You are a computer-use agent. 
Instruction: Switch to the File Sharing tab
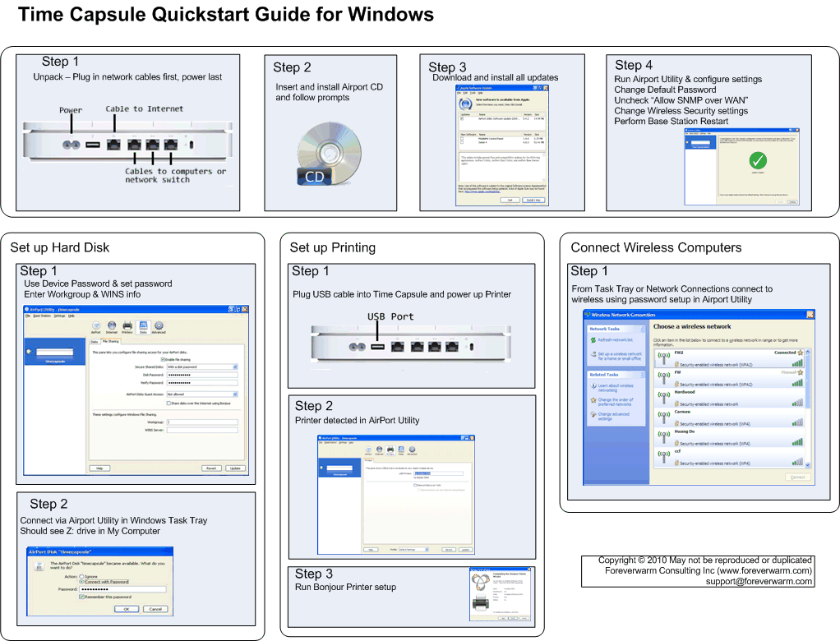[x=111, y=340]
